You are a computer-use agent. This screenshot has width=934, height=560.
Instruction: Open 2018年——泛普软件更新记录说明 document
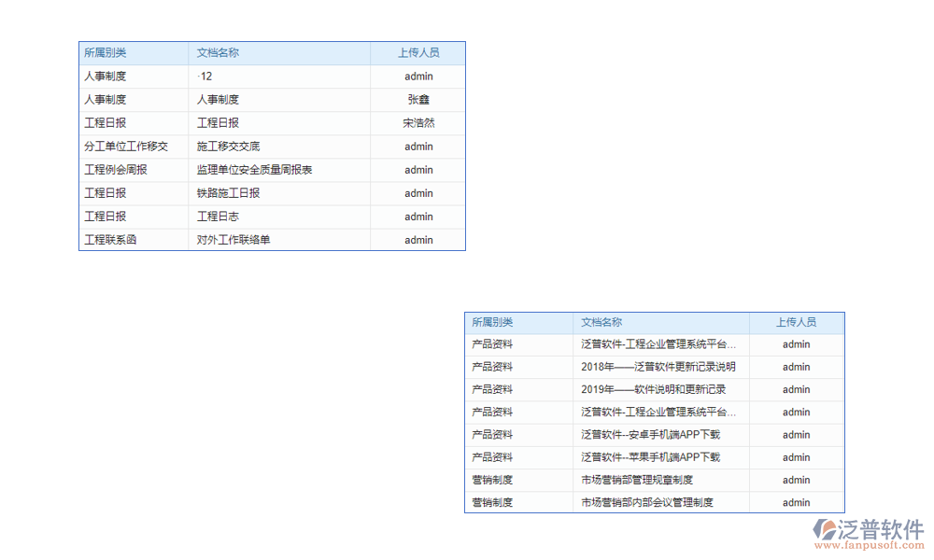[x=658, y=367]
